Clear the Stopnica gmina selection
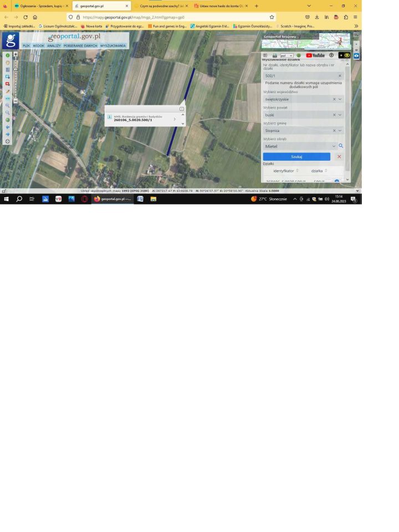 pyautogui.click(x=334, y=131)
